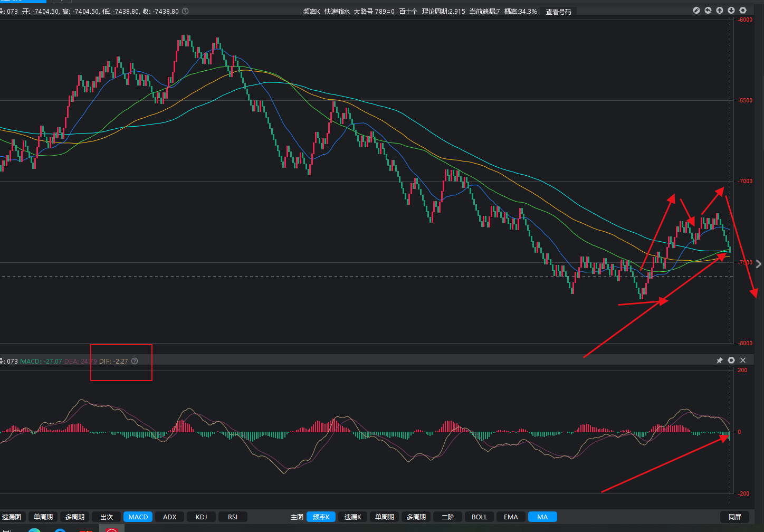This screenshot has width=764, height=532.
Task: Select the 频率K main chart tab
Action: pos(321,517)
